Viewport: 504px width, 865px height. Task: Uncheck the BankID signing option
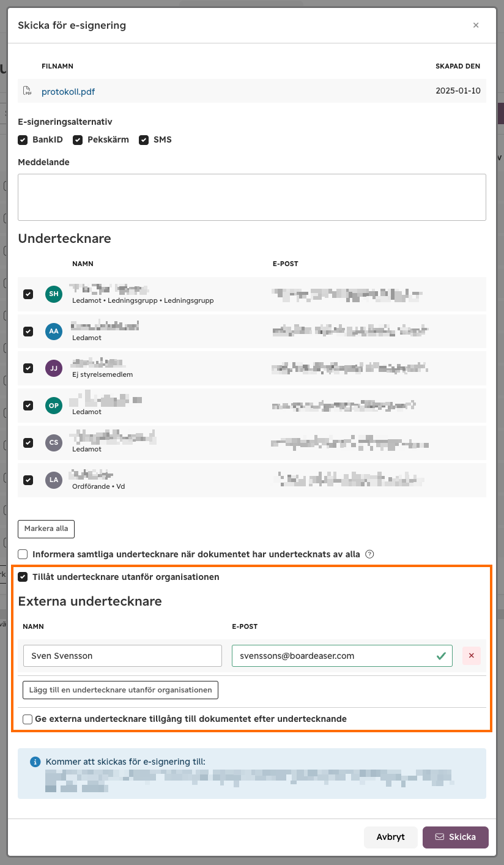(x=23, y=139)
